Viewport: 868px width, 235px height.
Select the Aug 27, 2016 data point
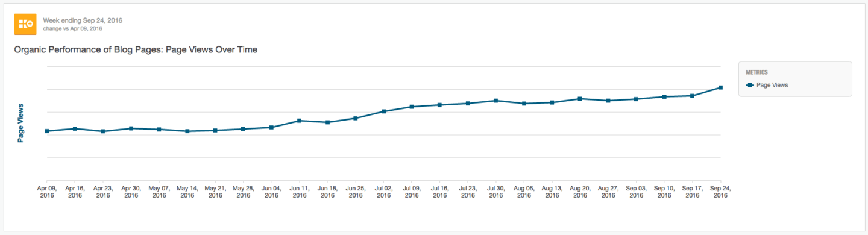pyautogui.click(x=608, y=101)
